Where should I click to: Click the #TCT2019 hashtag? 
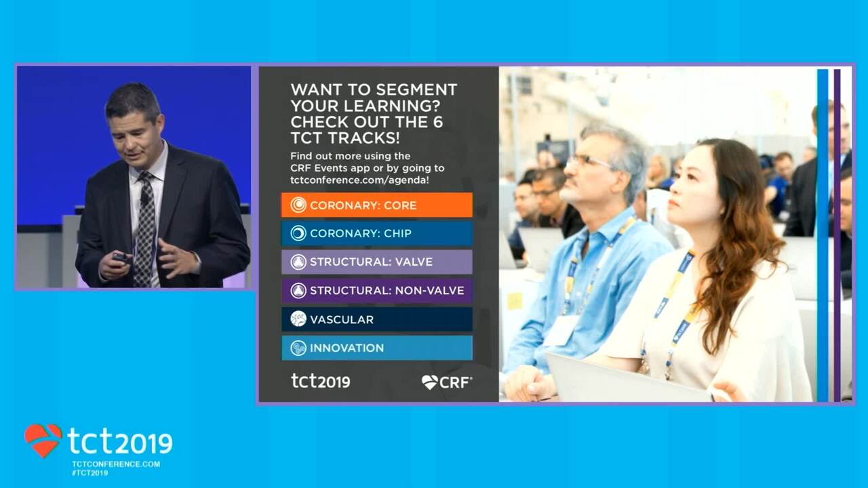pyautogui.click(x=90, y=472)
